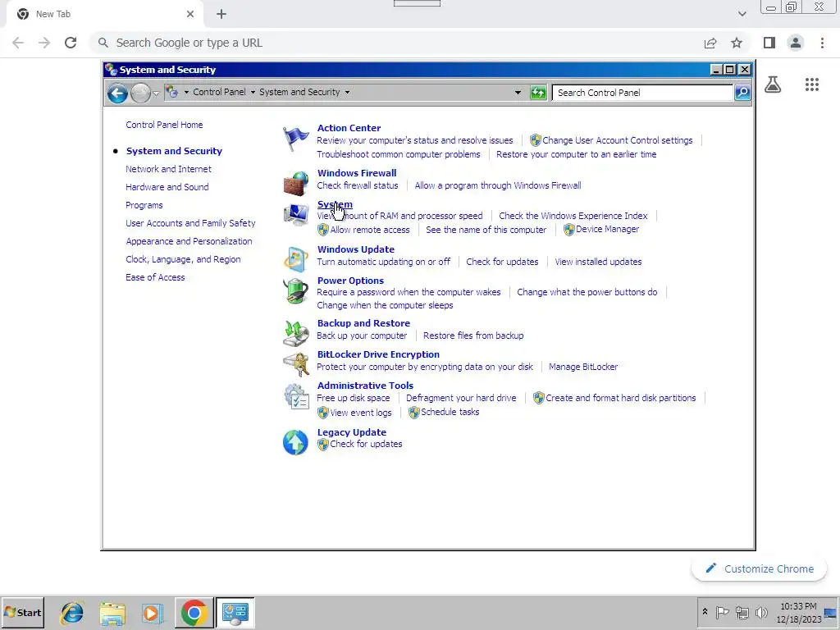Open the Windows Update icon
Viewport: 840px width, 630px height.
(x=295, y=259)
